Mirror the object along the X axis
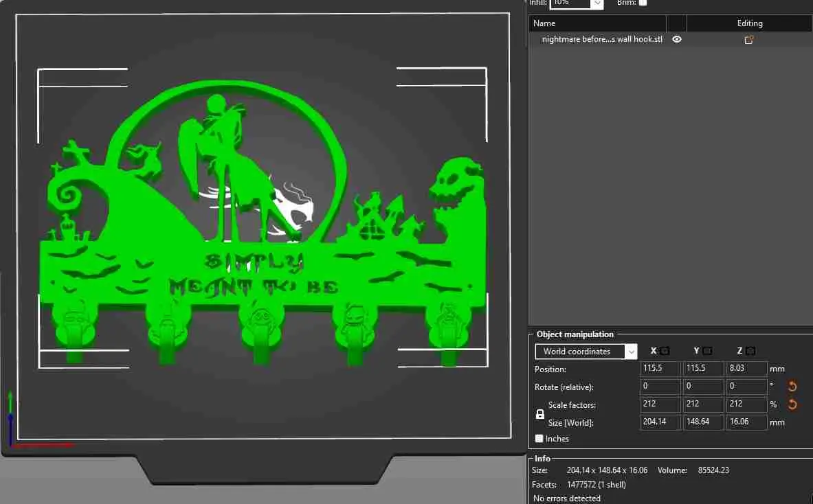The height and width of the screenshot is (504, 813). click(x=665, y=351)
